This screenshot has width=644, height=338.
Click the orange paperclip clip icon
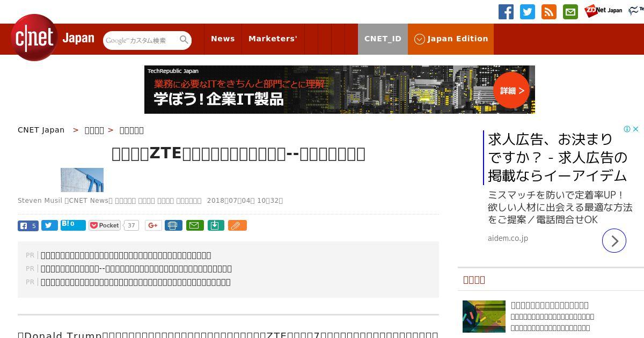[x=237, y=225]
